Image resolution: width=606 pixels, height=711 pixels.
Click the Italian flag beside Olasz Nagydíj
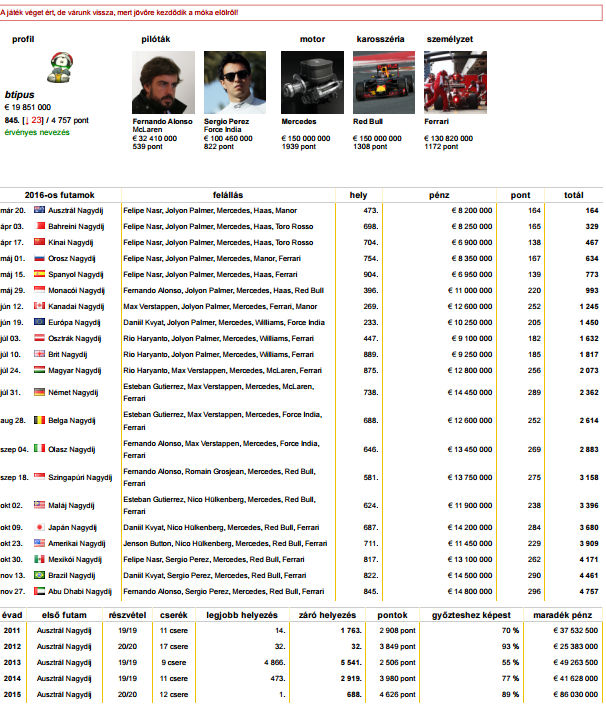point(39,448)
